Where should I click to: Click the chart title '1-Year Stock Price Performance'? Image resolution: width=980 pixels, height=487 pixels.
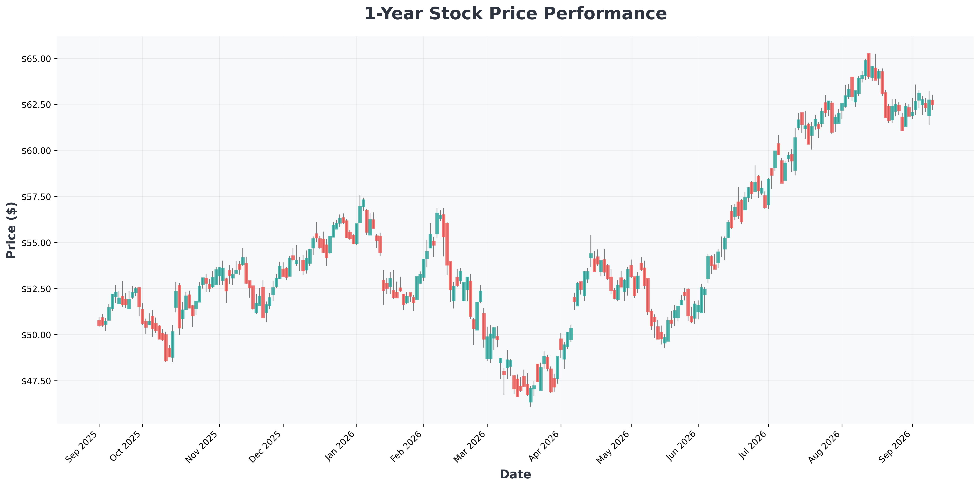point(515,14)
